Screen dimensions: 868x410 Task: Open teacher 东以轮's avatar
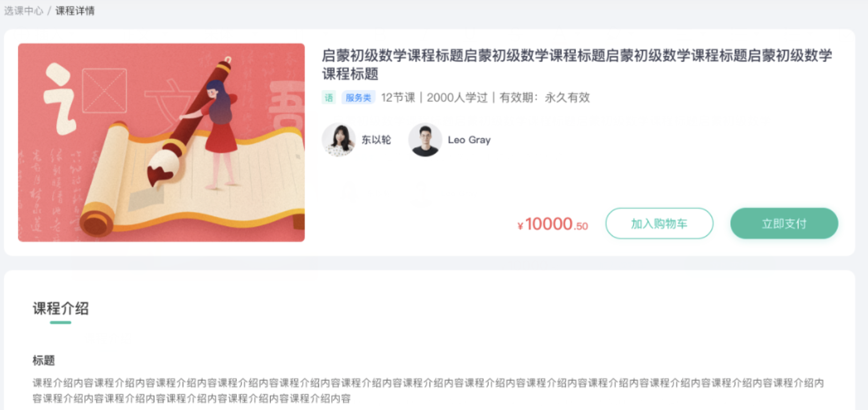tap(339, 140)
